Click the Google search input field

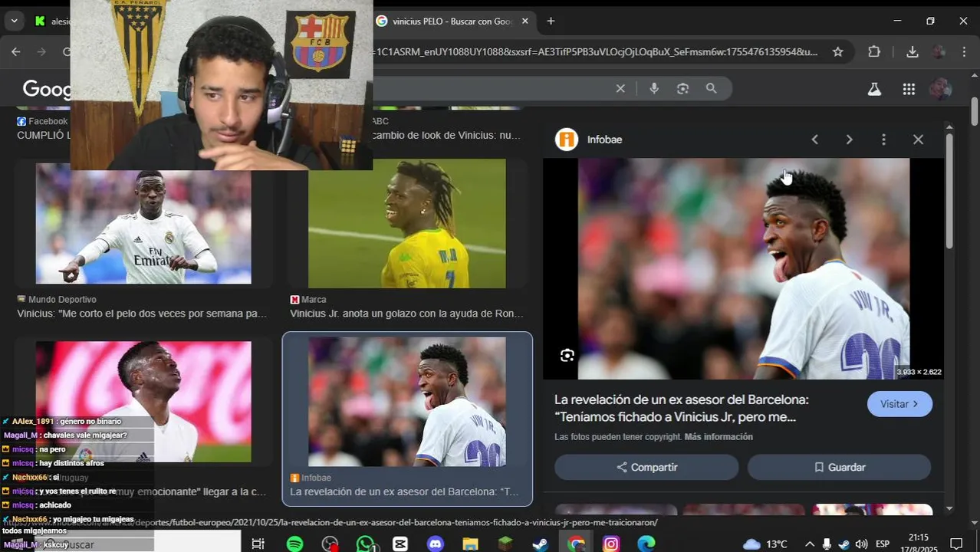[491, 88]
